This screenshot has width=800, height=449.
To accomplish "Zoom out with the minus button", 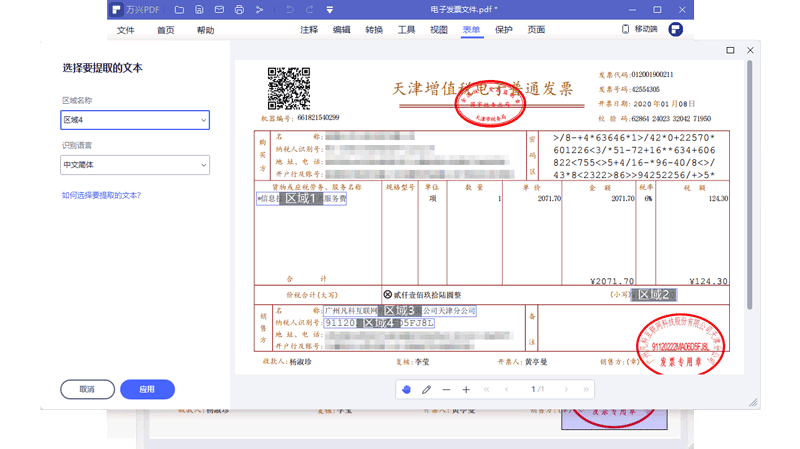I will (x=446, y=389).
